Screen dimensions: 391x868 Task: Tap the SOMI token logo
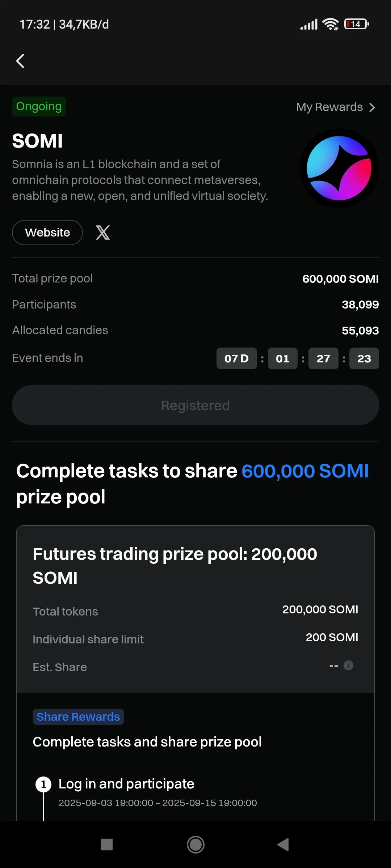(x=339, y=168)
